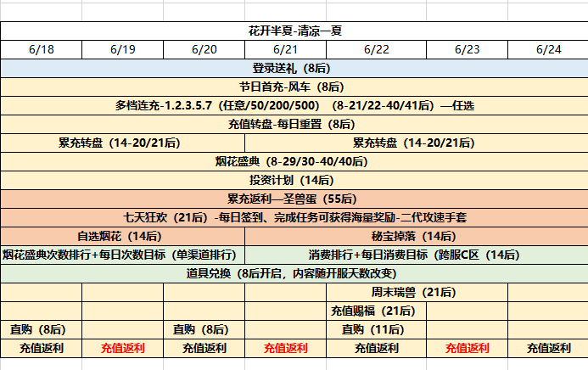Select the 直购（8后）cell under 6/18
This screenshot has width=588, height=370.
point(42,329)
